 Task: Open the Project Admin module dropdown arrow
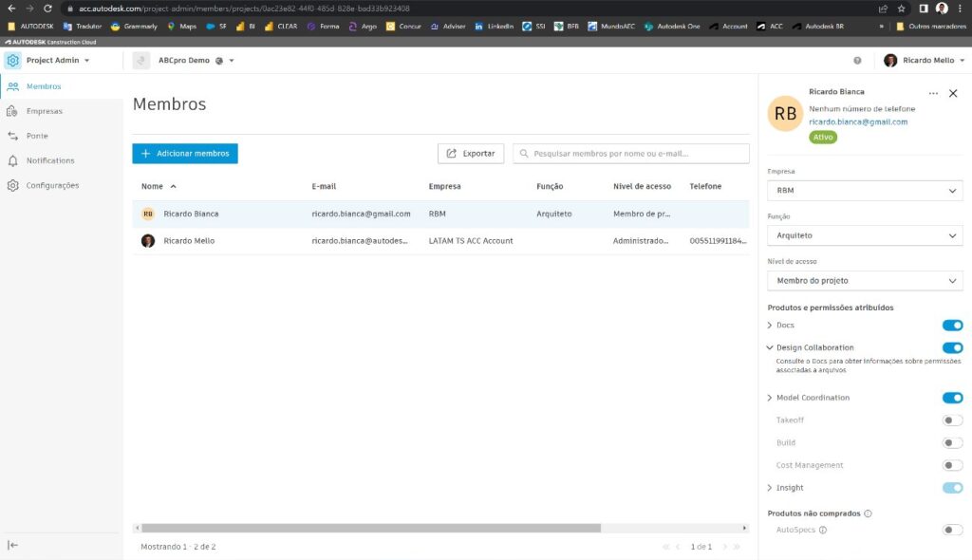(86, 61)
